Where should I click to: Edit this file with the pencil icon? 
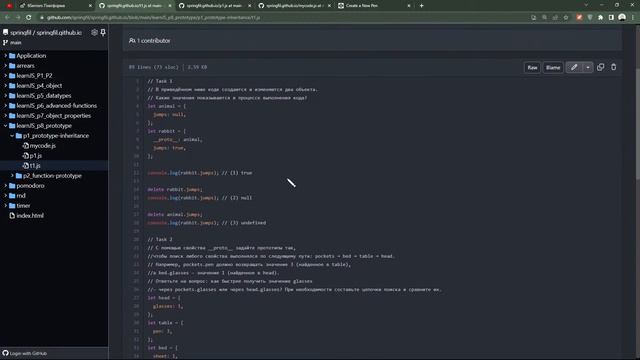574,67
